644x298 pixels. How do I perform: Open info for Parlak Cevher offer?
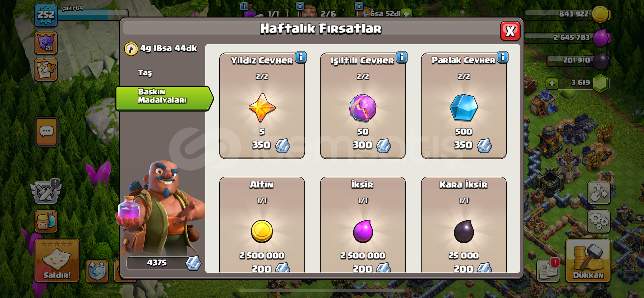(x=503, y=57)
